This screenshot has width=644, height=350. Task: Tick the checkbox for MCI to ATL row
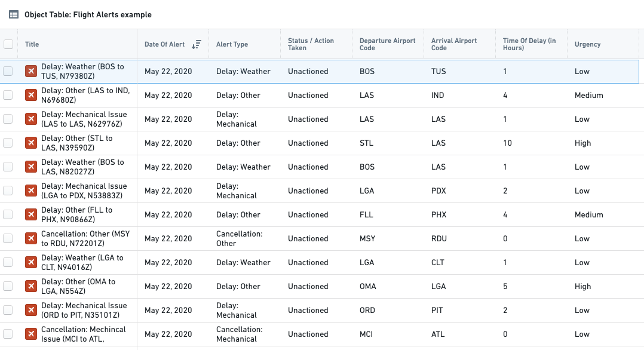(x=8, y=334)
